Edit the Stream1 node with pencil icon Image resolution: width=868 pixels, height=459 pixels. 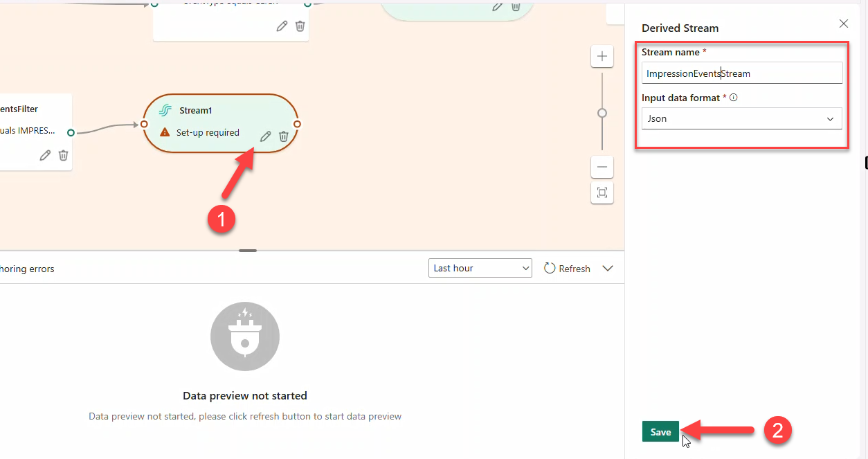(265, 136)
